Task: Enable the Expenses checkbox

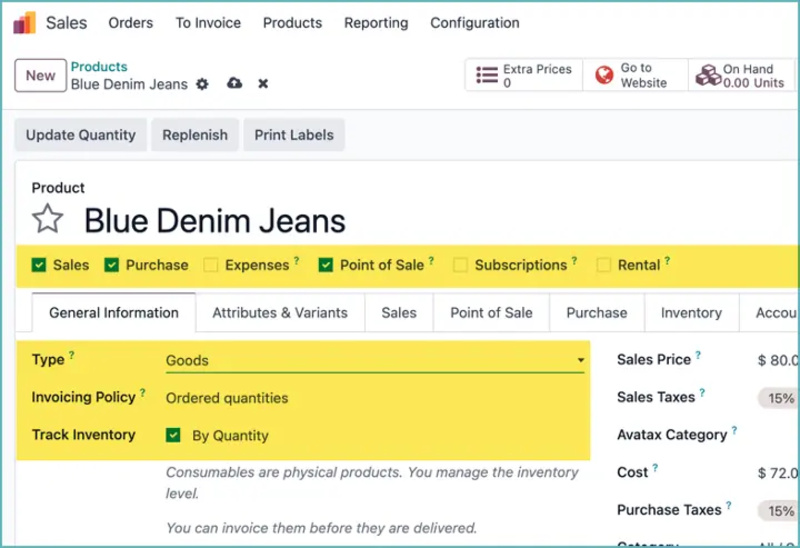Action: pos(211,265)
